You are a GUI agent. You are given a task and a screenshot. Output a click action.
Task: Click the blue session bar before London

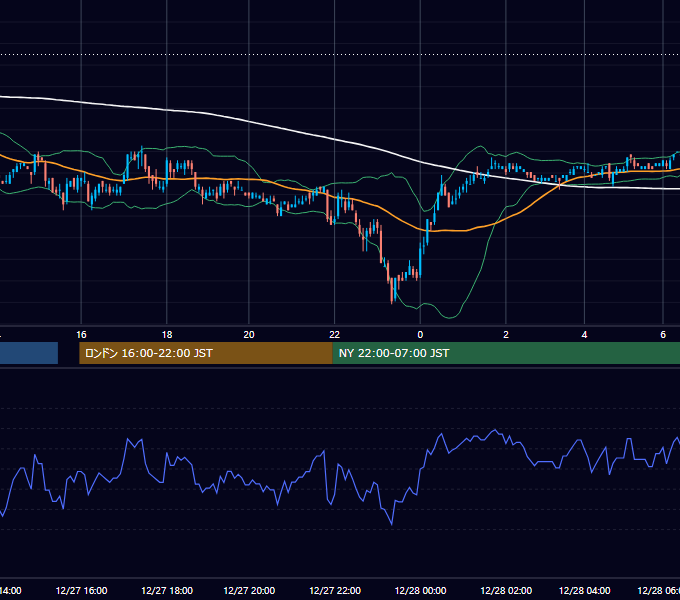click(29, 353)
